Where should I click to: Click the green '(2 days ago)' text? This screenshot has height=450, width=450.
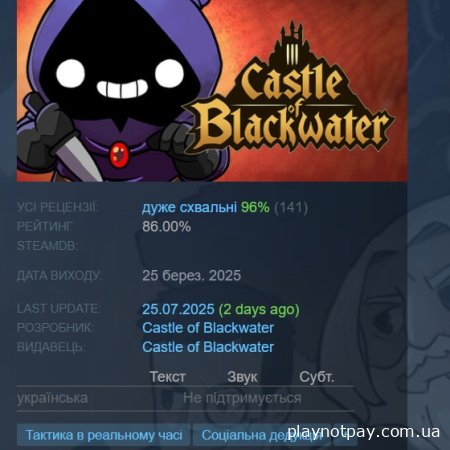pyautogui.click(x=259, y=310)
